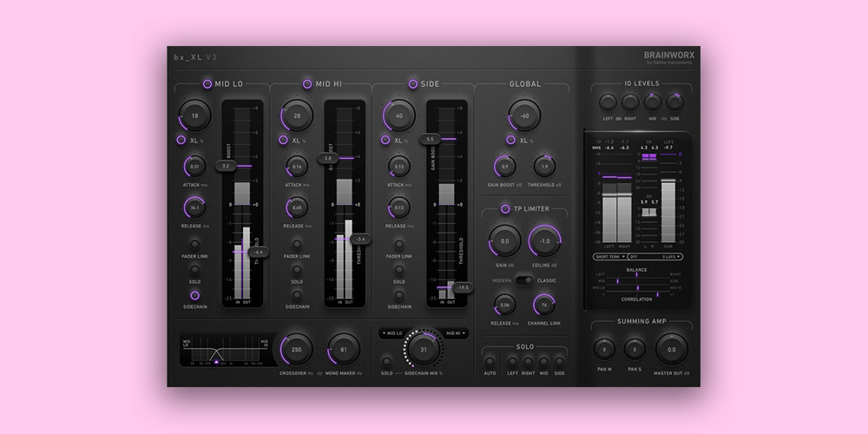
Task: Click the MID HI XL knob showing 28
Action: pos(297,115)
